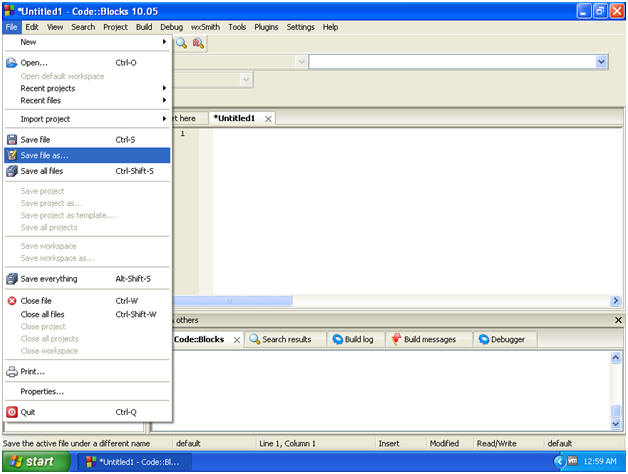628x474 pixels.
Task: Click the Search results tab magnifier icon
Action: point(254,339)
